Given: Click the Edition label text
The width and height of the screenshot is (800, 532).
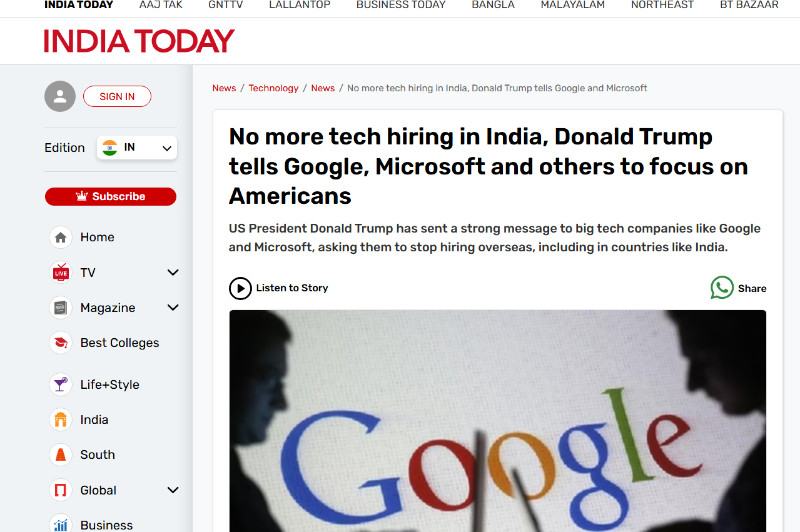Looking at the screenshot, I should tap(64, 148).
